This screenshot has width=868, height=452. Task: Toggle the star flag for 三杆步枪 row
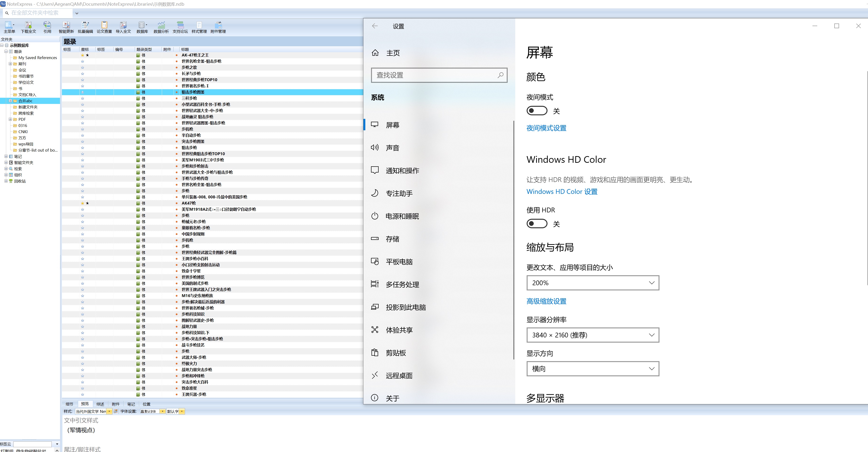point(83,98)
